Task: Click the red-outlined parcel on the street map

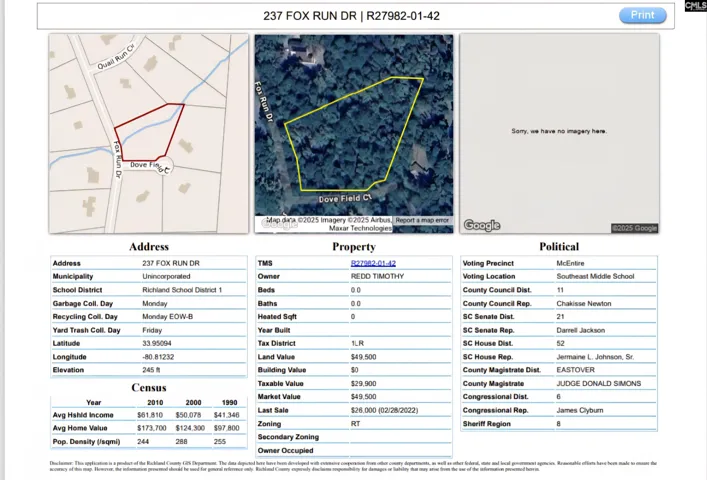Action: 149,133
